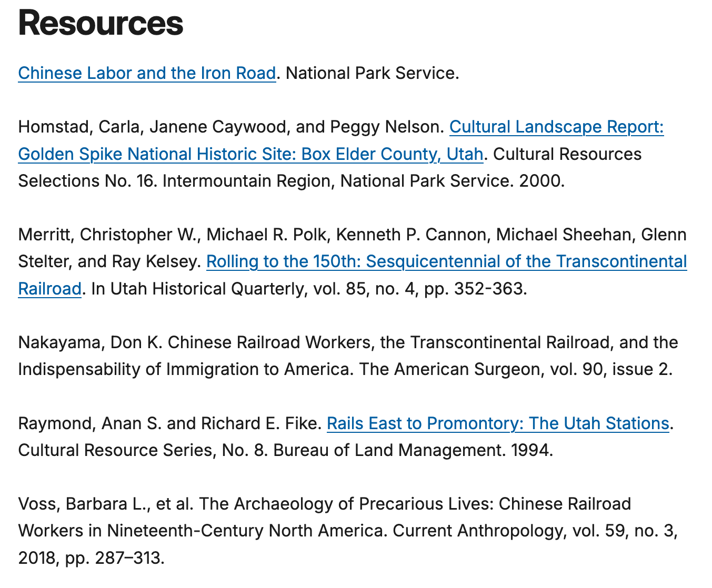Viewport: 712px width, 588px height.
Task: Click the text 'National Park Service.' after first link
Action: 373,73
